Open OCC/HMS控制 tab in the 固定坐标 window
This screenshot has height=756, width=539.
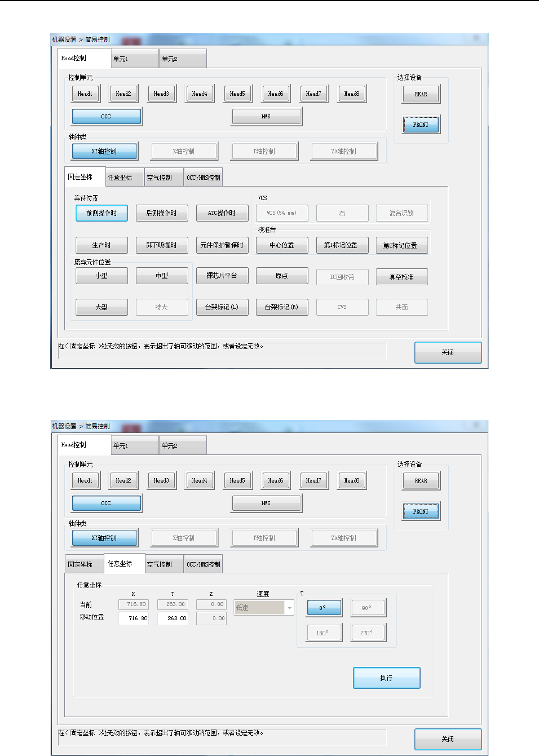[x=203, y=178]
